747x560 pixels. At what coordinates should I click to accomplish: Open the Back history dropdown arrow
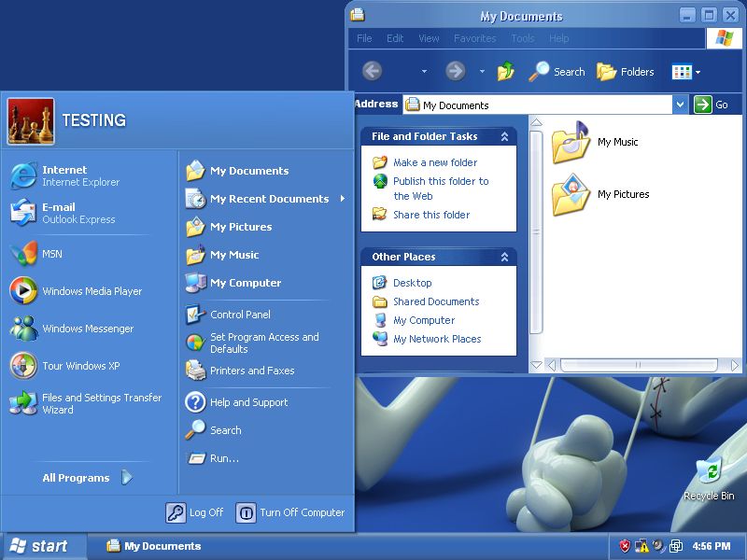[424, 72]
